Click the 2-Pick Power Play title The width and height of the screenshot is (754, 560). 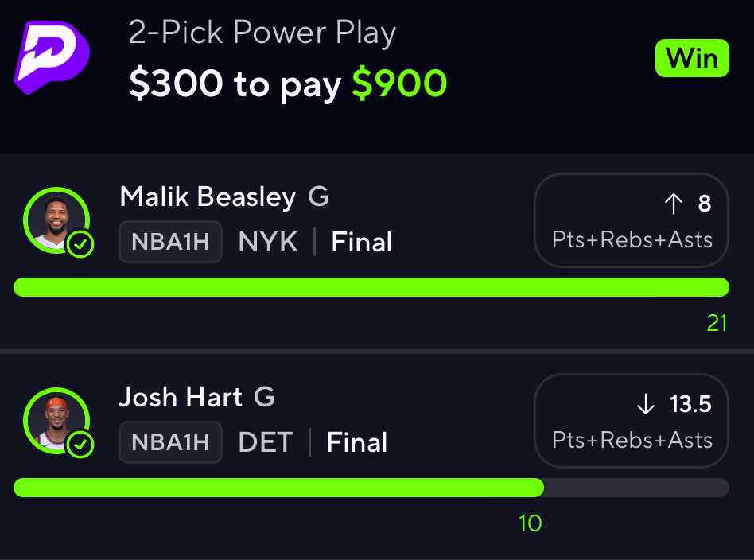point(262,33)
